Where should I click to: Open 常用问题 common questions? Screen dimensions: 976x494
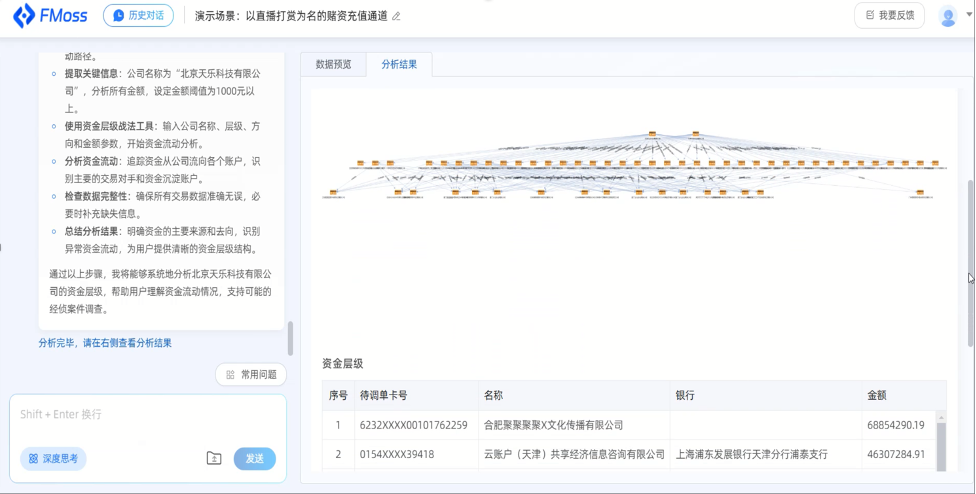point(251,375)
